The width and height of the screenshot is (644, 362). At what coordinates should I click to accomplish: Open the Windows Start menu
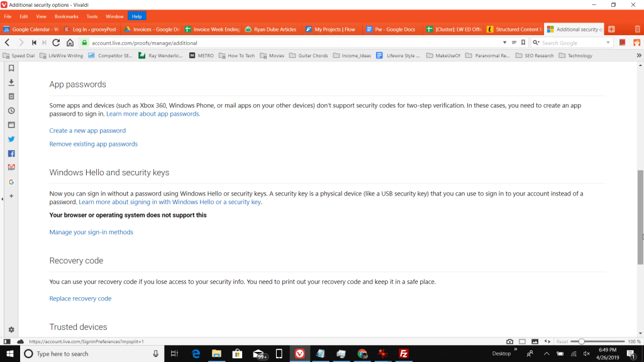coord(10,354)
